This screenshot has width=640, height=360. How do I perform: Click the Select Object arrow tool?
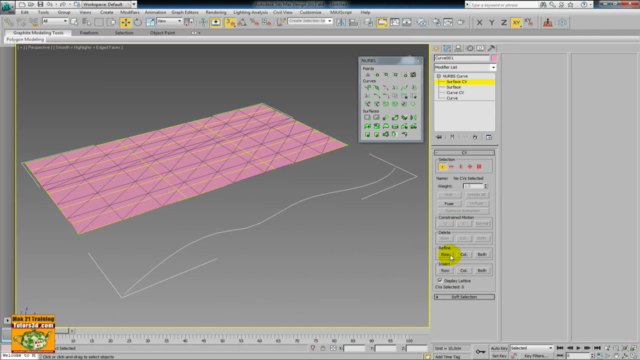coord(74,22)
